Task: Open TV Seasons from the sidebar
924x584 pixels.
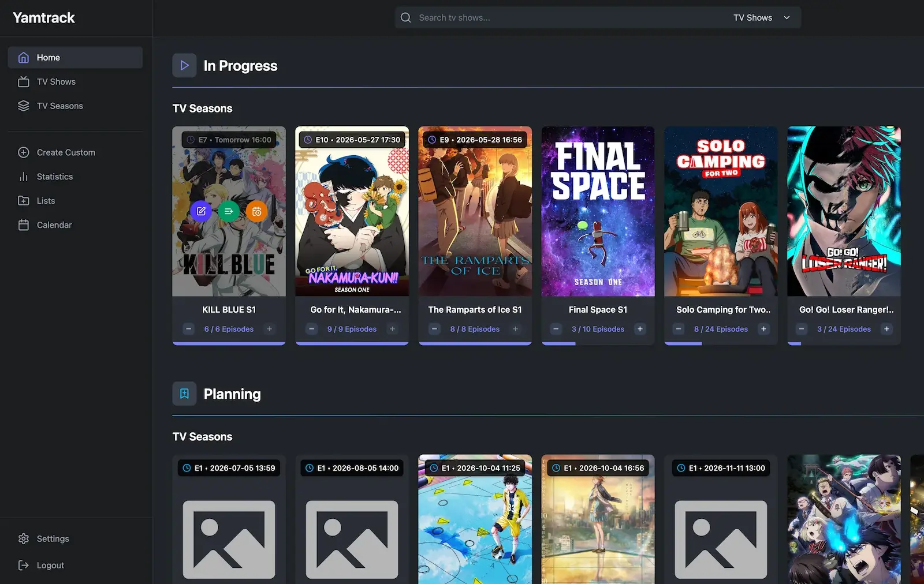Action: click(x=75, y=106)
